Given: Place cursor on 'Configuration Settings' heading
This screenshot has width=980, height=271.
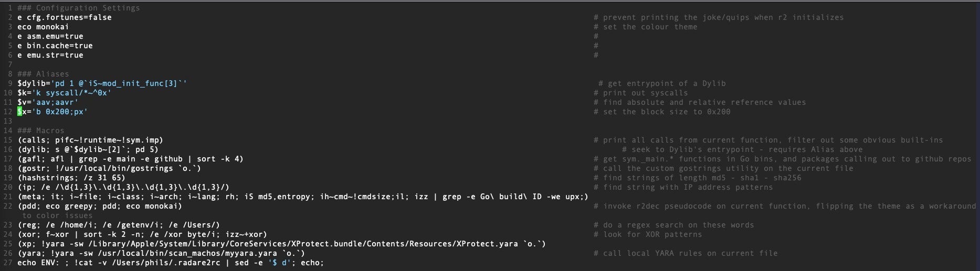Looking at the screenshot, I should (88, 8).
